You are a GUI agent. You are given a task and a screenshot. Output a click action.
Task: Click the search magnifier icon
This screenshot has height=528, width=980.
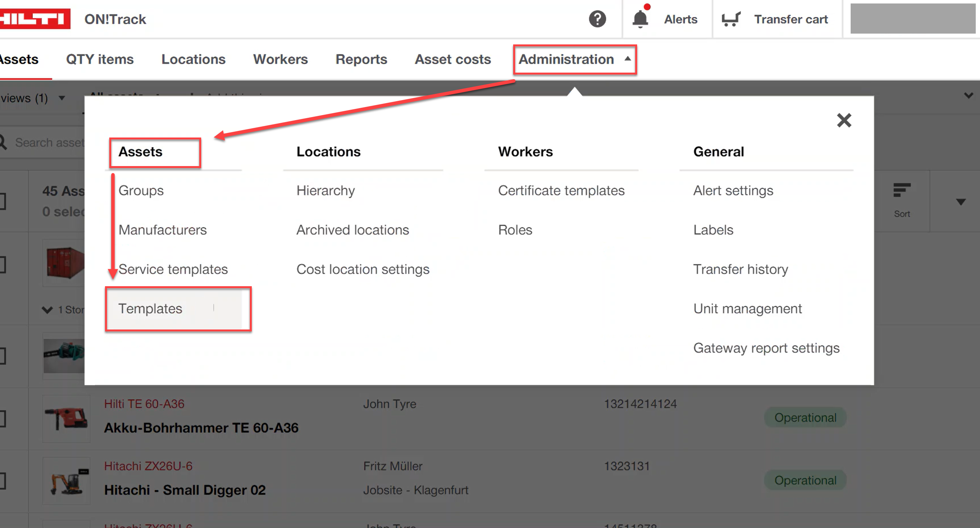point(3,142)
